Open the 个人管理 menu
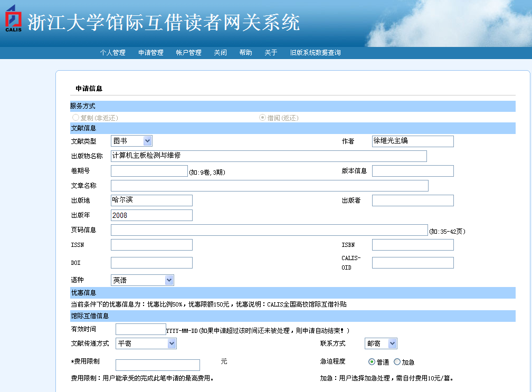The height and width of the screenshot is (392, 532). 113,53
